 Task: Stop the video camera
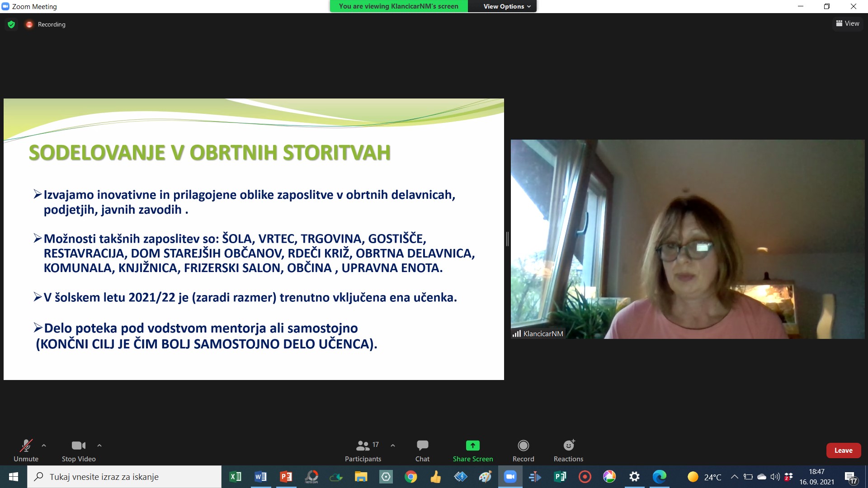coord(79,450)
